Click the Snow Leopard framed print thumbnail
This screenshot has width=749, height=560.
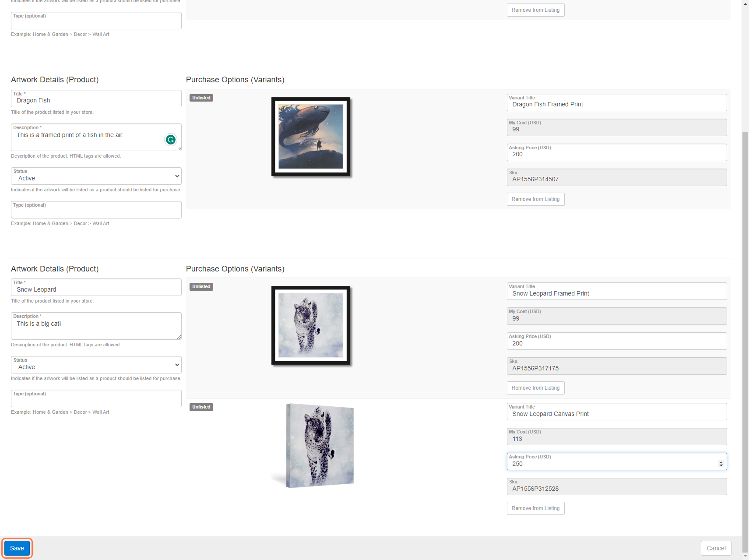(x=311, y=325)
